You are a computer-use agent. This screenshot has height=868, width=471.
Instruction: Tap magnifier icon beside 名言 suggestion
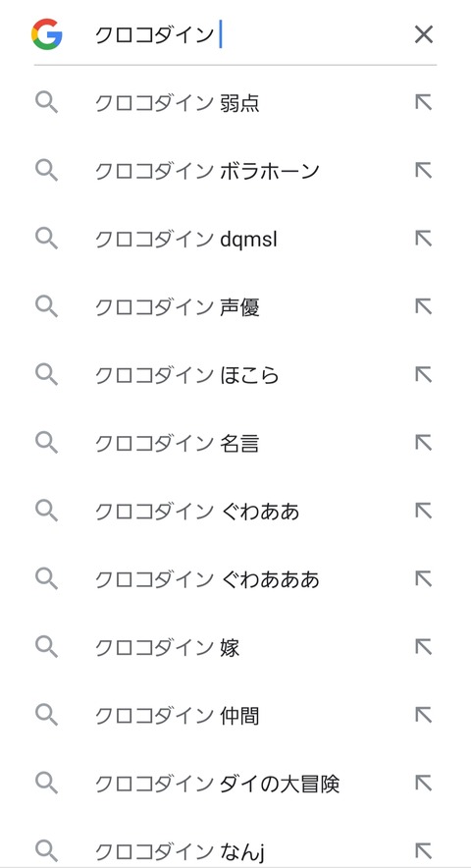[46, 443]
